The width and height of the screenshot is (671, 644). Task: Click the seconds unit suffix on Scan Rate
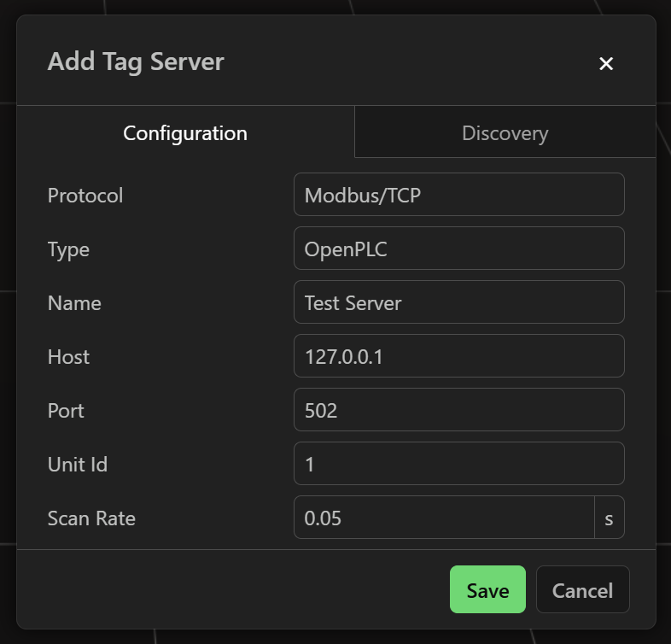(x=609, y=518)
